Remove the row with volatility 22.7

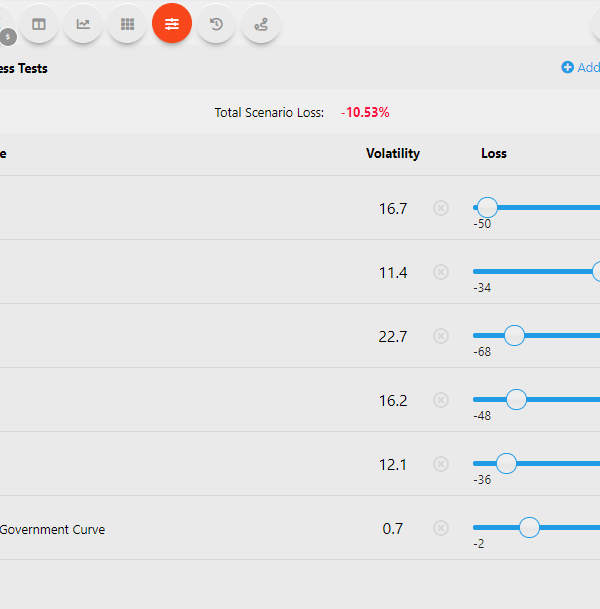click(441, 336)
